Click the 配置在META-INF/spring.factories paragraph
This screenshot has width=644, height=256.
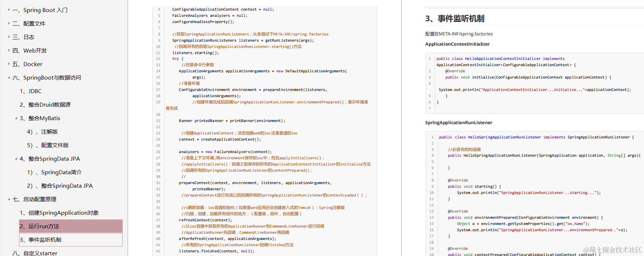[x=459, y=34]
